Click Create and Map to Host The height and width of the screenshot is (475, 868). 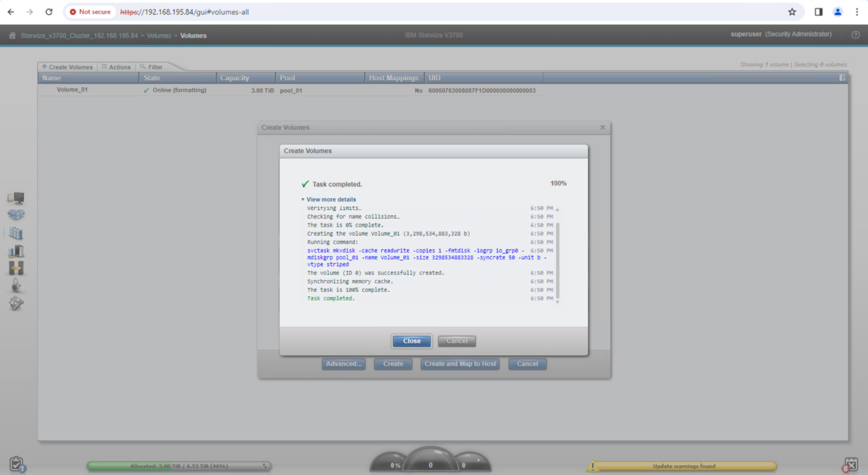(x=460, y=364)
